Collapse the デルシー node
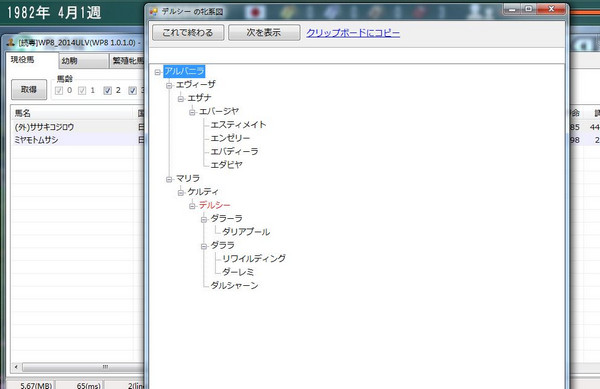 pyautogui.click(x=192, y=206)
